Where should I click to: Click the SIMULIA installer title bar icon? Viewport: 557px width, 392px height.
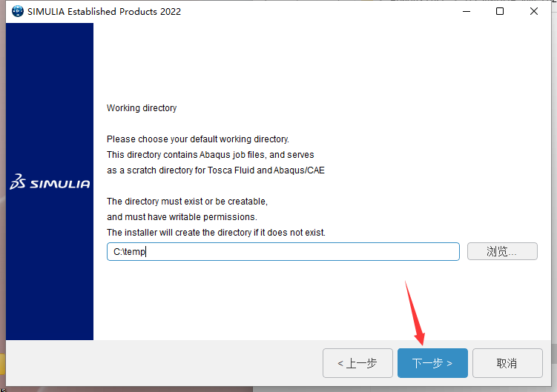[x=17, y=11]
